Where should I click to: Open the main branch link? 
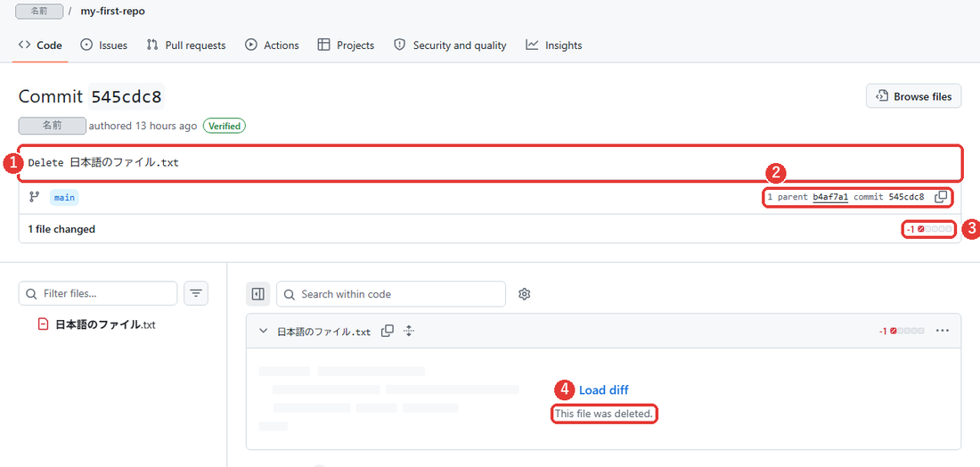point(64,198)
